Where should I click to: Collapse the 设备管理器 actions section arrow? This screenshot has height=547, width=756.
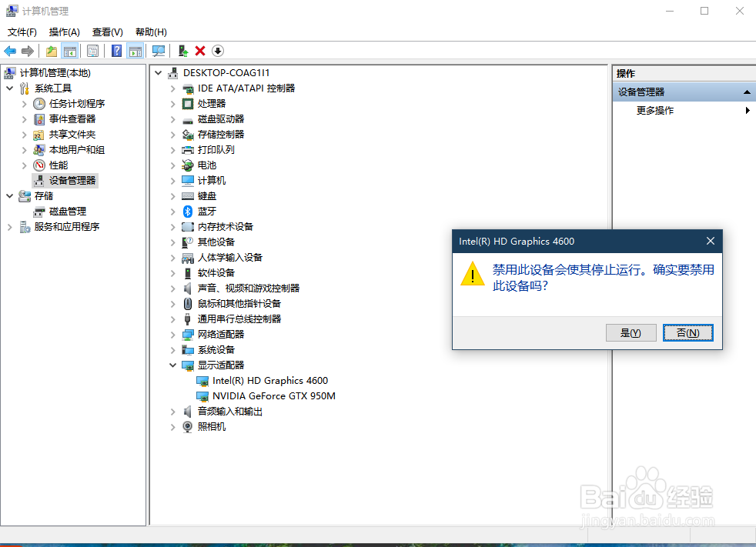747,92
